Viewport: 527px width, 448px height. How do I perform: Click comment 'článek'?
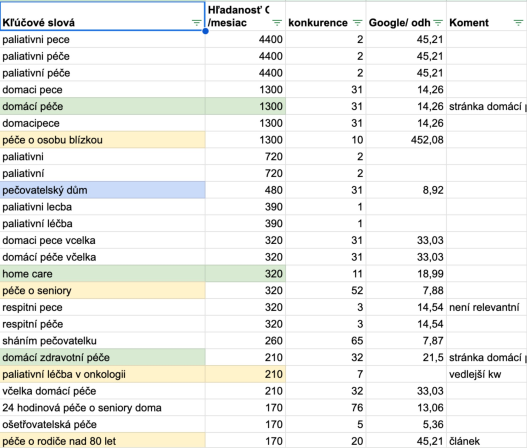coord(464,441)
